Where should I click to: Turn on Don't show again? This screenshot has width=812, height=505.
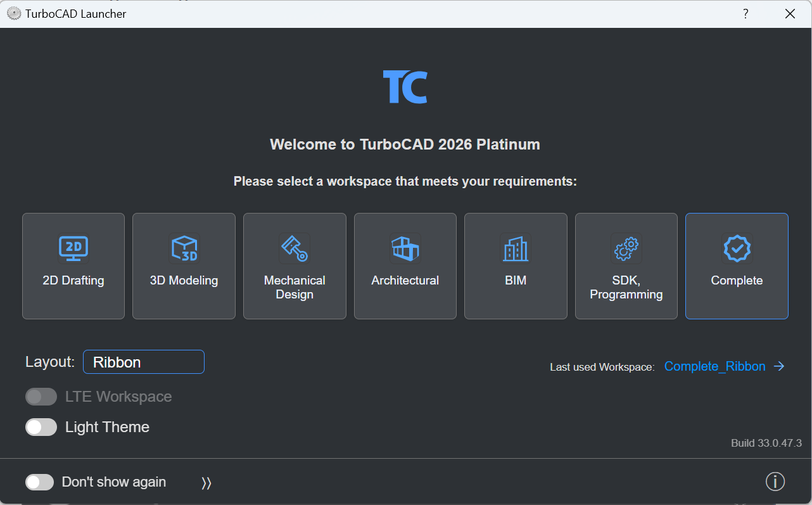40,482
